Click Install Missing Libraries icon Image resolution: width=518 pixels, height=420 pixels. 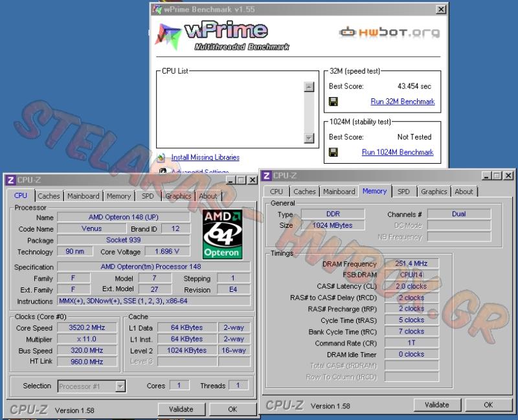(161, 157)
